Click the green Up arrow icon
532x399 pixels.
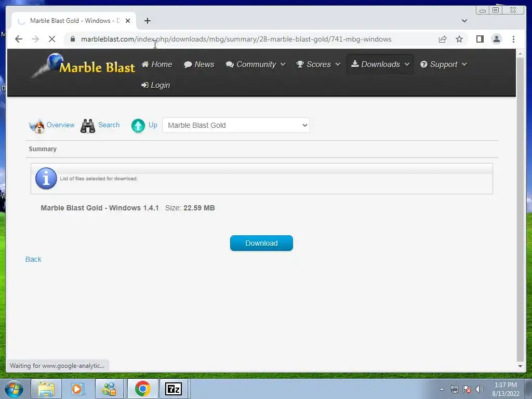click(138, 126)
